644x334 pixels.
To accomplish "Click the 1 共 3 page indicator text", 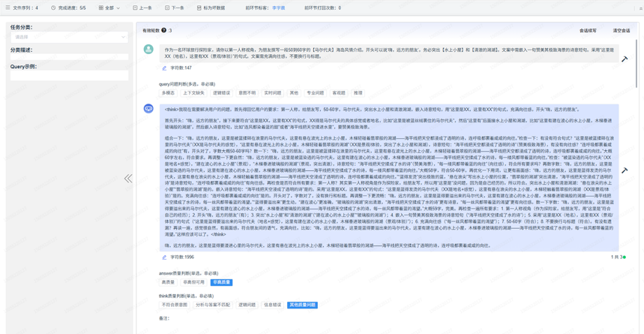I will [x=616, y=257].
